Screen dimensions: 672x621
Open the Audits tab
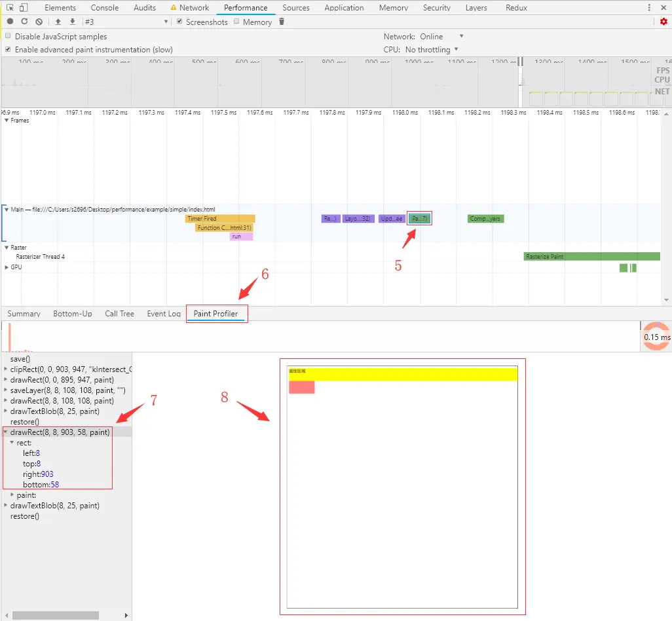coord(145,8)
